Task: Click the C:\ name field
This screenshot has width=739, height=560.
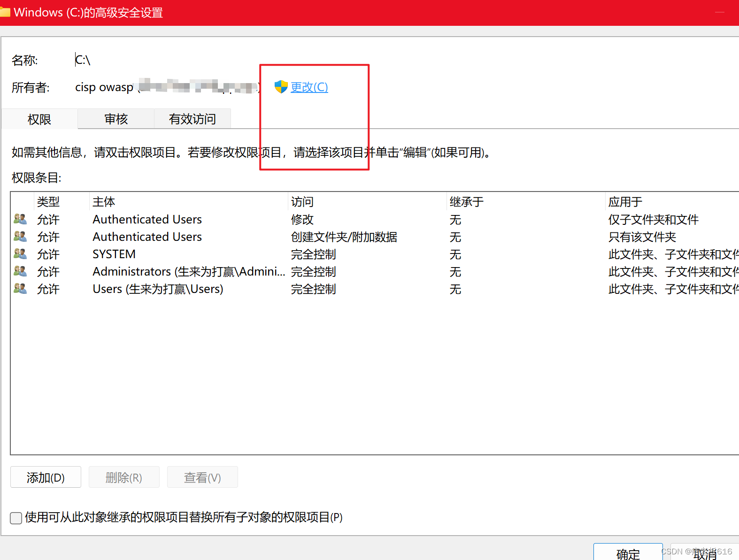Action: tap(83, 60)
